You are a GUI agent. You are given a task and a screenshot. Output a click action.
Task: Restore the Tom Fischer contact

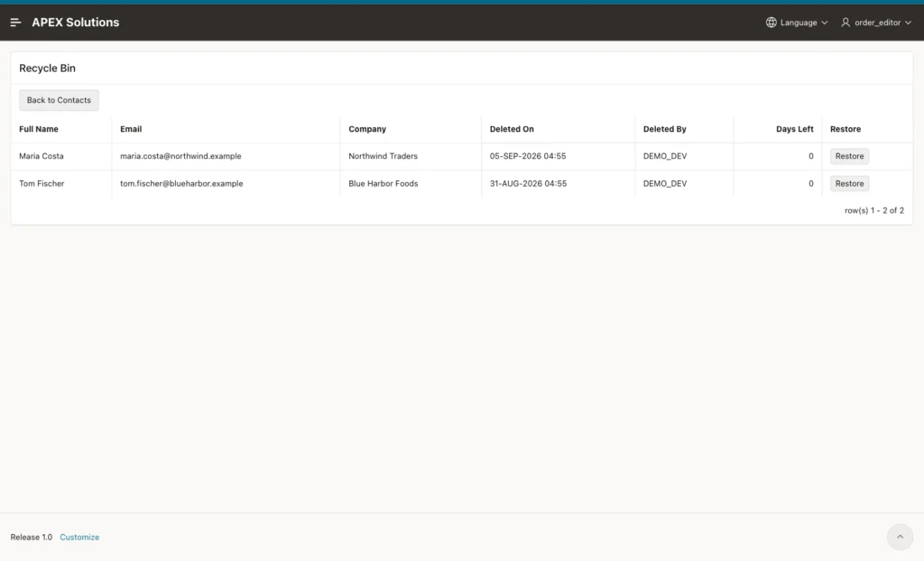coord(849,183)
